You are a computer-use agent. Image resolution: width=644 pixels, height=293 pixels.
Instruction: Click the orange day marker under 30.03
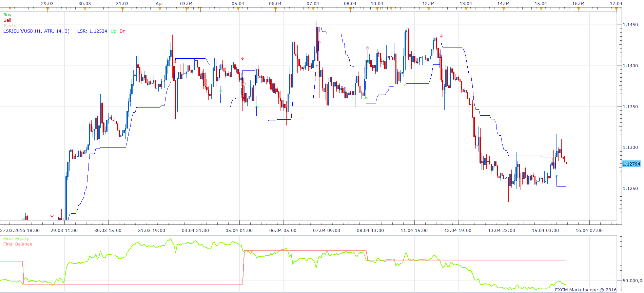(x=85, y=9)
